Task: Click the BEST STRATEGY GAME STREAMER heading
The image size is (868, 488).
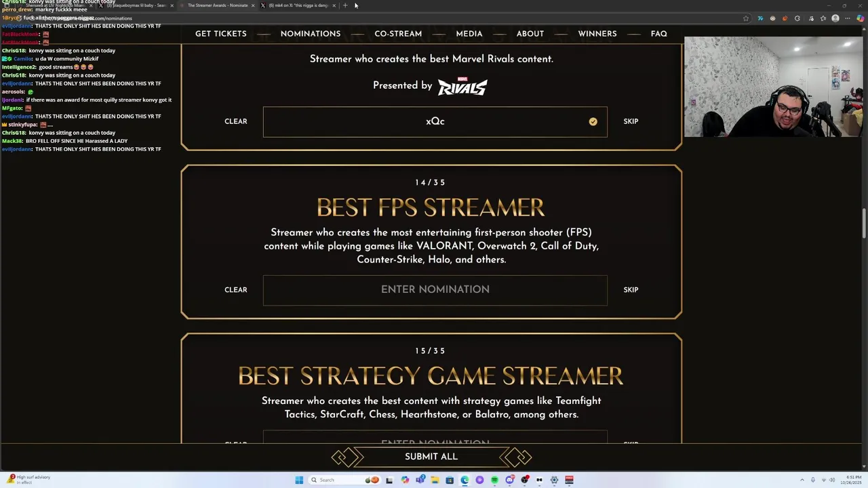Action: [x=431, y=376]
